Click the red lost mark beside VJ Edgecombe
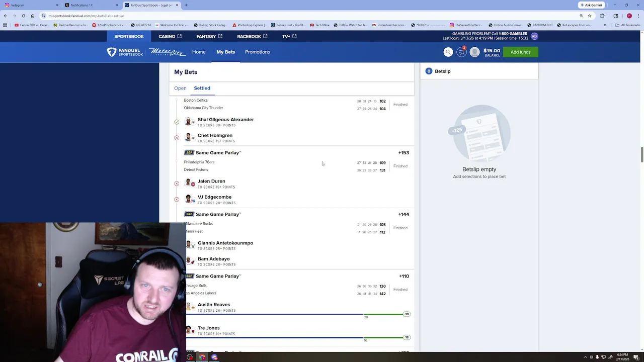644x362 pixels. [x=177, y=200]
